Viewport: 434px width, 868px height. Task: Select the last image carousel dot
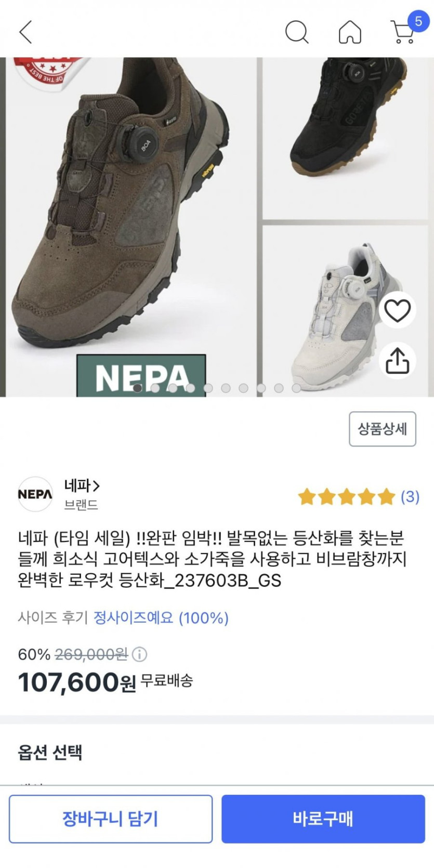(x=296, y=388)
